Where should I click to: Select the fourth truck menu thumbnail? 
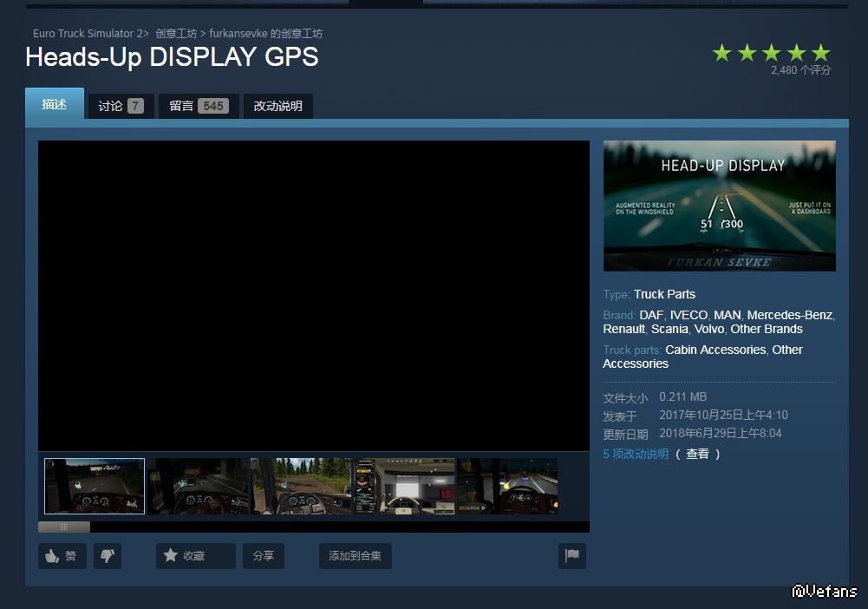pos(403,486)
